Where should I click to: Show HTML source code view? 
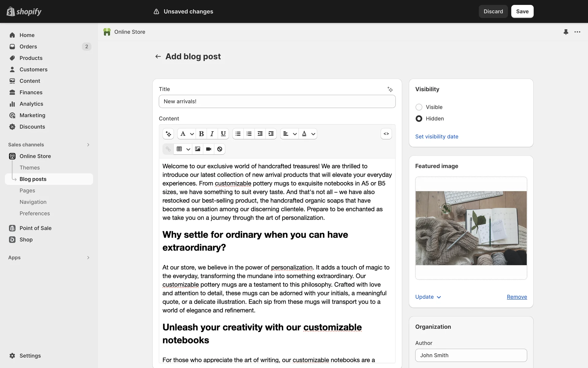point(386,134)
